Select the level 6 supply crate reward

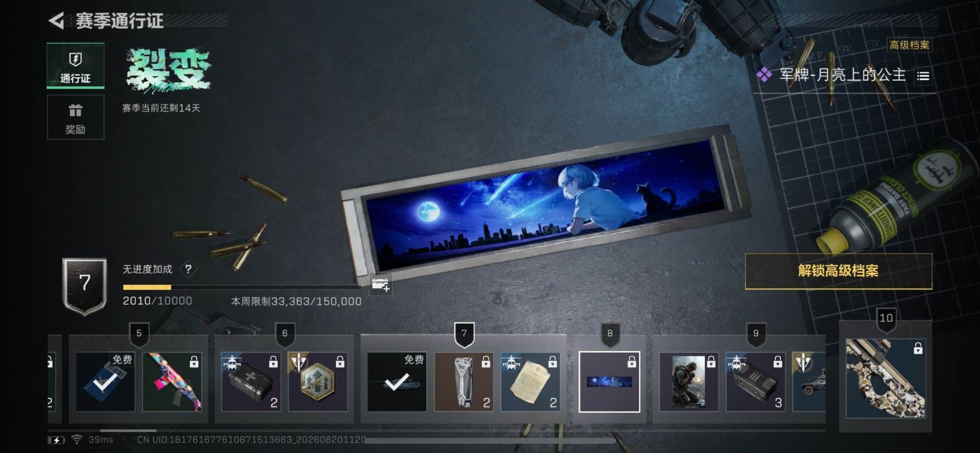[x=251, y=382]
